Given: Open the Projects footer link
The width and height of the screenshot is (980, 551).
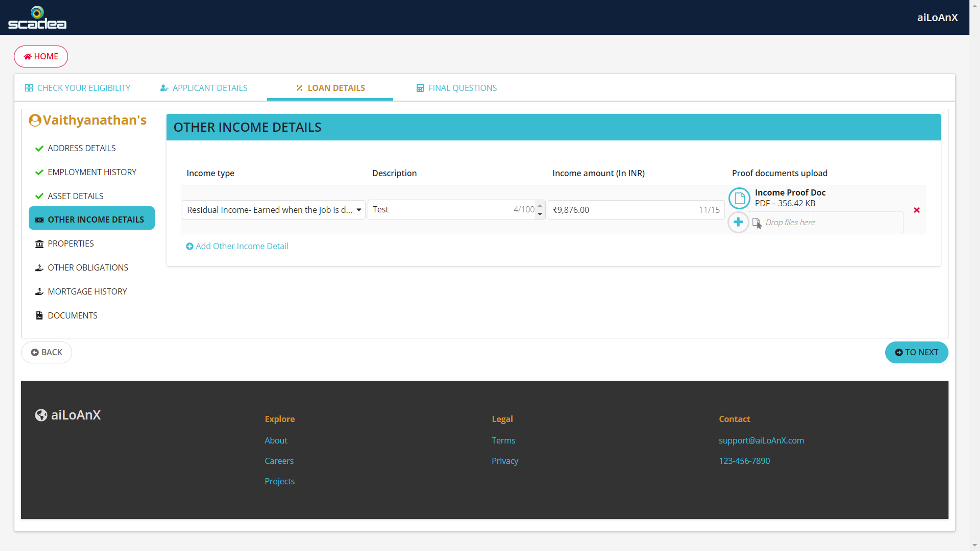Looking at the screenshot, I should 280,481.
